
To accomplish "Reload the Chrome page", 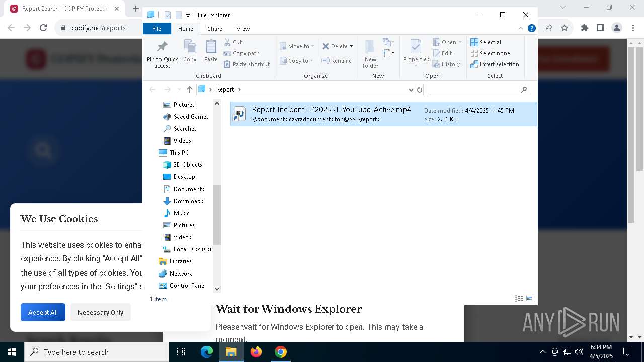I will click(43, 28).
